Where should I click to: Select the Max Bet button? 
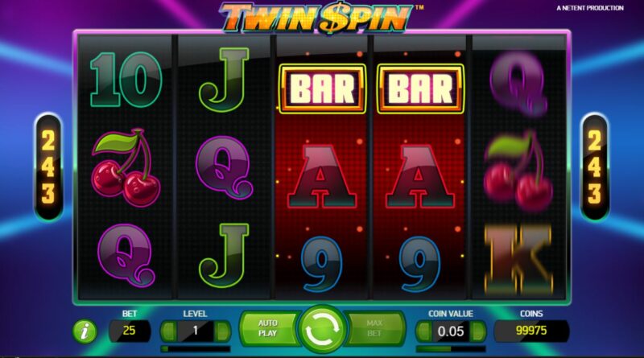coord(374,328)
